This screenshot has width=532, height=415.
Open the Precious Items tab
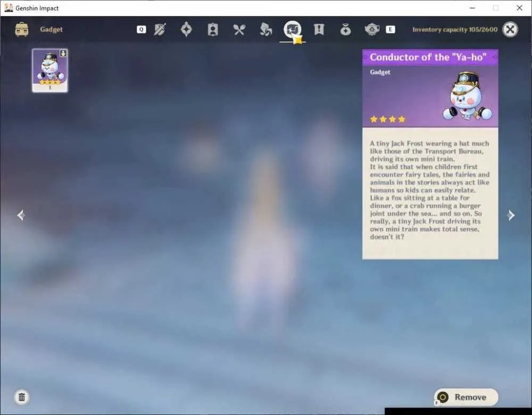345,29
